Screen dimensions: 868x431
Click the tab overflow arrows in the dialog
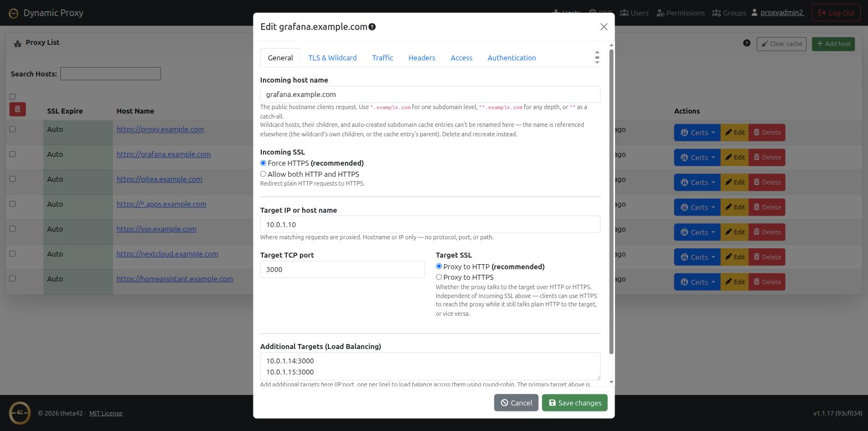[597, 57]
